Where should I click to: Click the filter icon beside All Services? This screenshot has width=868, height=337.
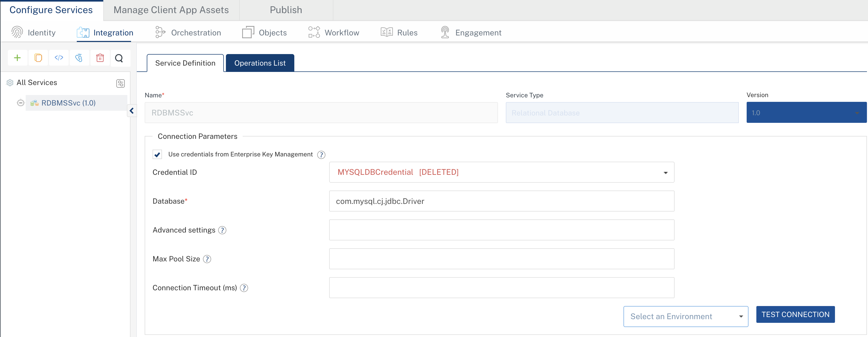(x=120, y=83)
